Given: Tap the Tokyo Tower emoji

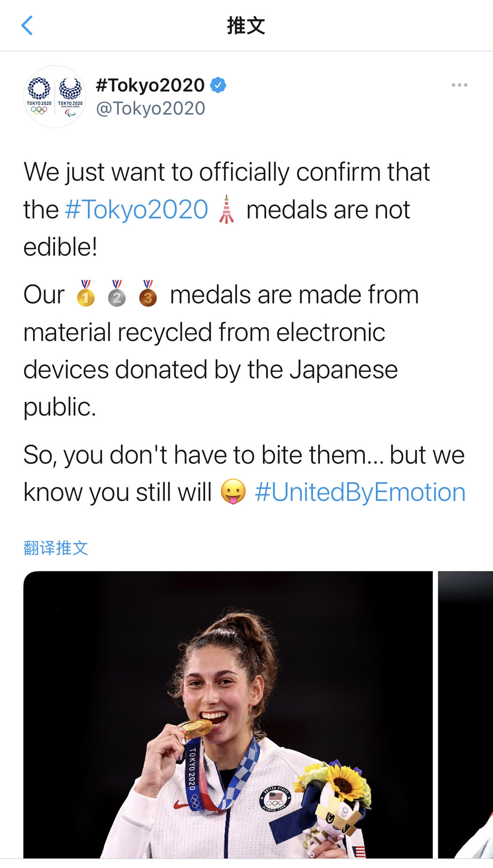Looking at the screenshot, I should (x=226, y=210).
